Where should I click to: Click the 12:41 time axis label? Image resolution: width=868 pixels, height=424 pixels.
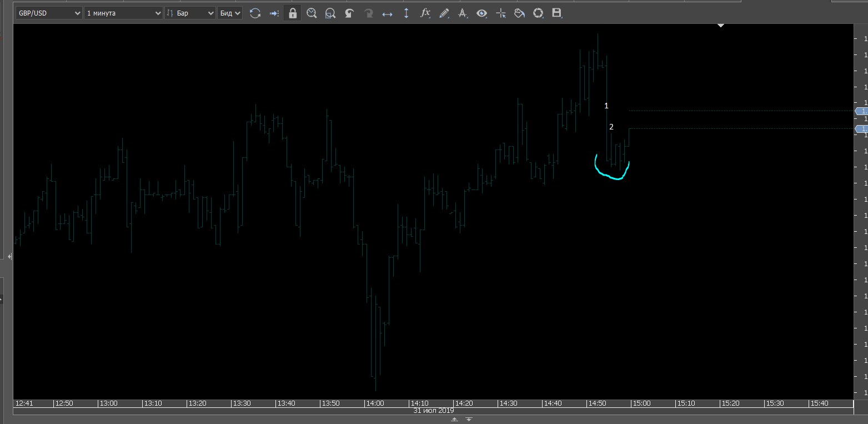click(x=25, y=403)
